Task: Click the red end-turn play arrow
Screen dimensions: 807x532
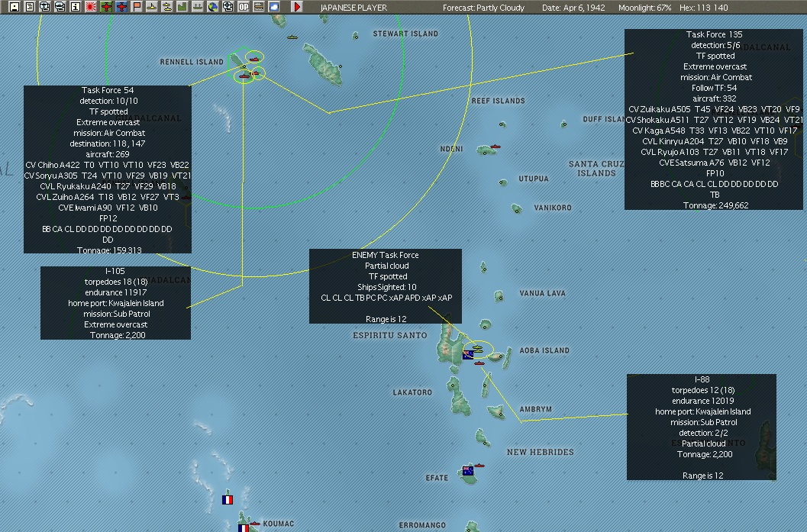Action: click(297, 7)
